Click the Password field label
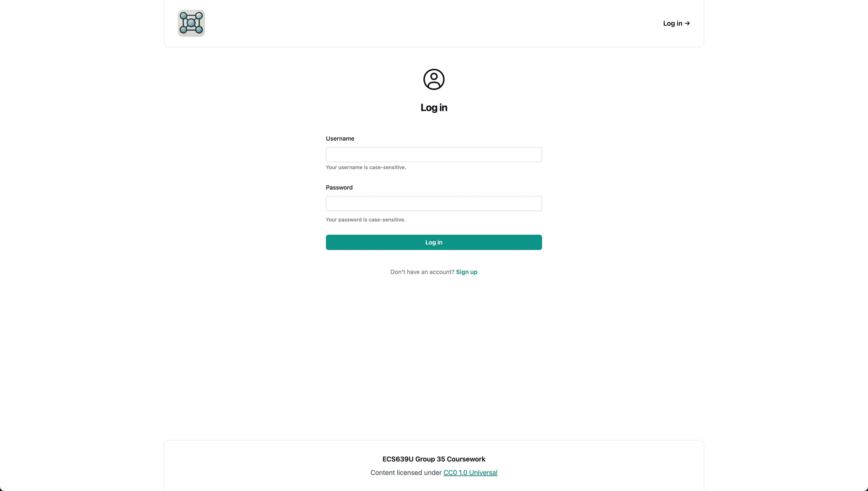868x491 pixels. click(339, 187)
